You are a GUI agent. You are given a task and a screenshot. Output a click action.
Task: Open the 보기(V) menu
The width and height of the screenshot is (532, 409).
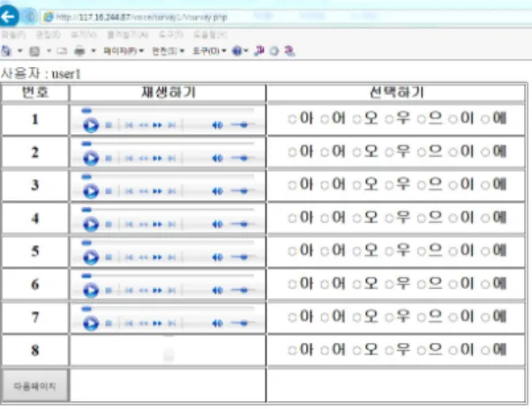point(84,34)
